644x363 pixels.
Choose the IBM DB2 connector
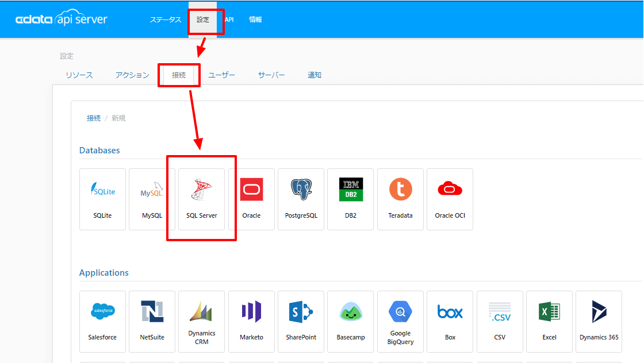351,199
